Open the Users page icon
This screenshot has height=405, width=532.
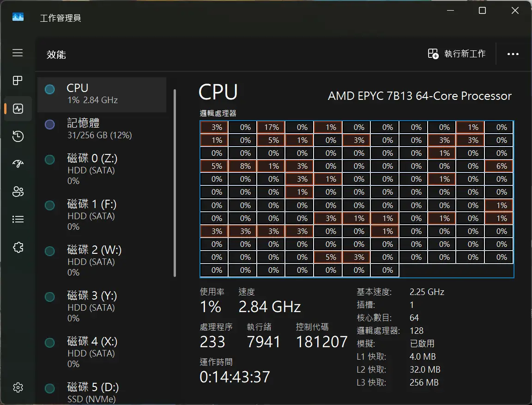click(x=18, y=192)
